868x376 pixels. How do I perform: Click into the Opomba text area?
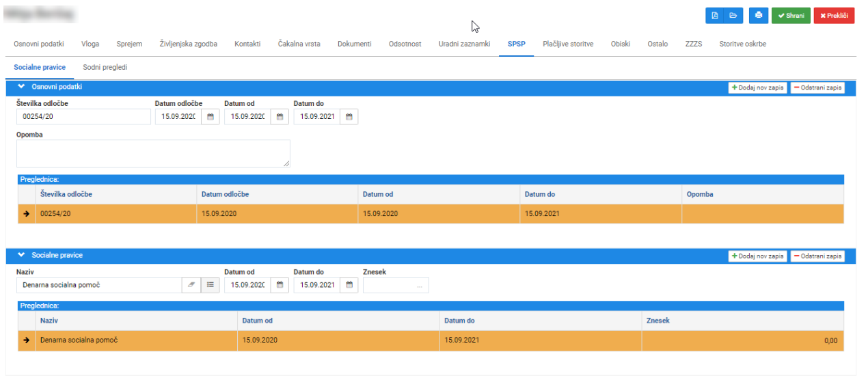[153, 153]
